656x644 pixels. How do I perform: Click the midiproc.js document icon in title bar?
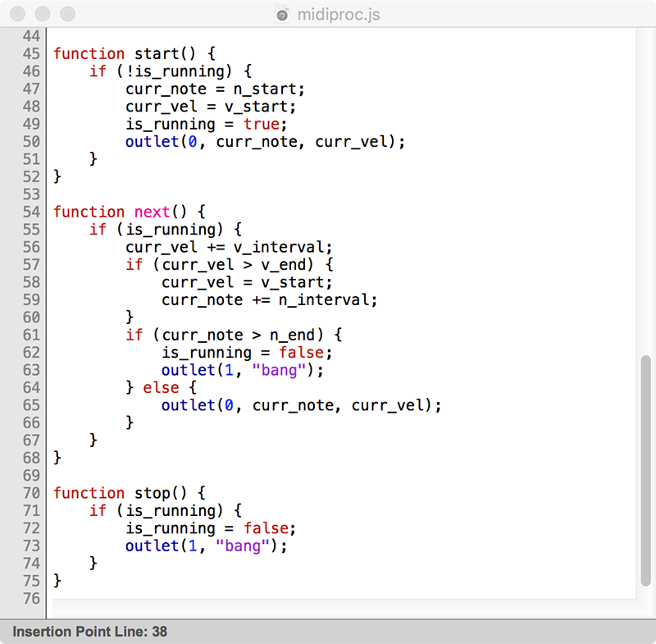282,14
